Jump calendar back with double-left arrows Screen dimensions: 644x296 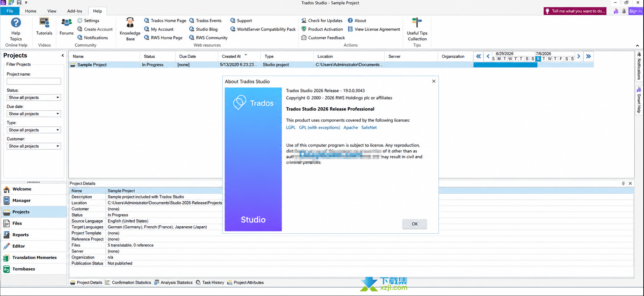[478, 56]
